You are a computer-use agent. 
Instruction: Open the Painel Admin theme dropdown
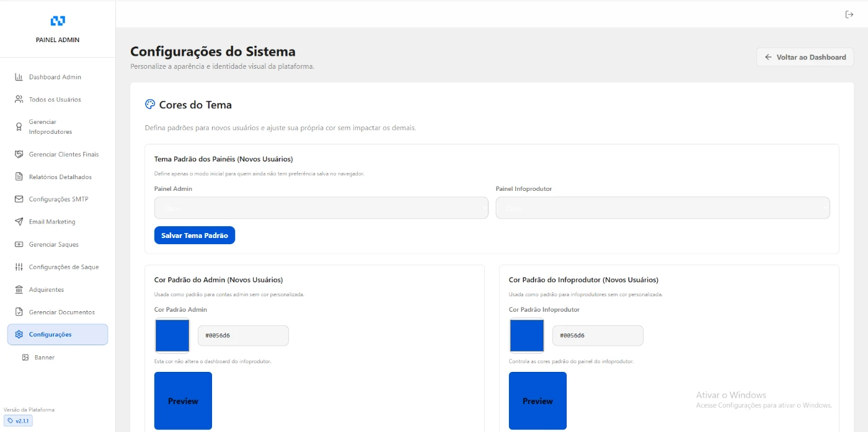tap(321, 208)
